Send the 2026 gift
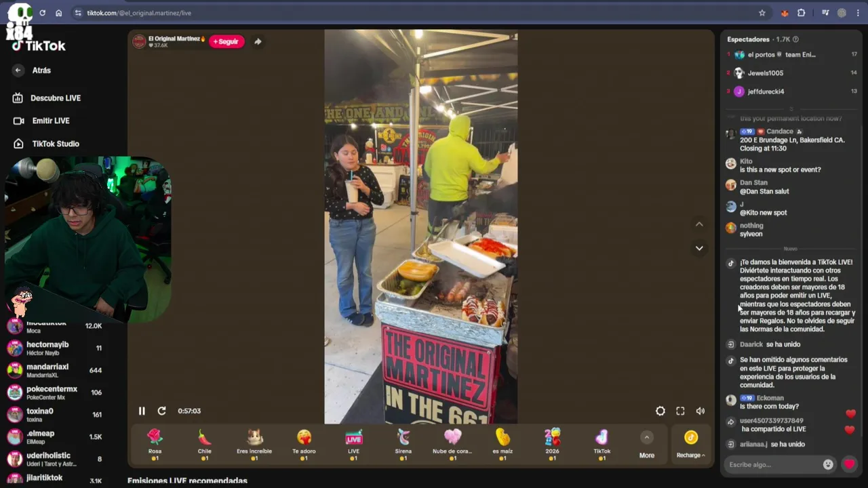This screenshot has width=868, height=488. click(552, 445)
